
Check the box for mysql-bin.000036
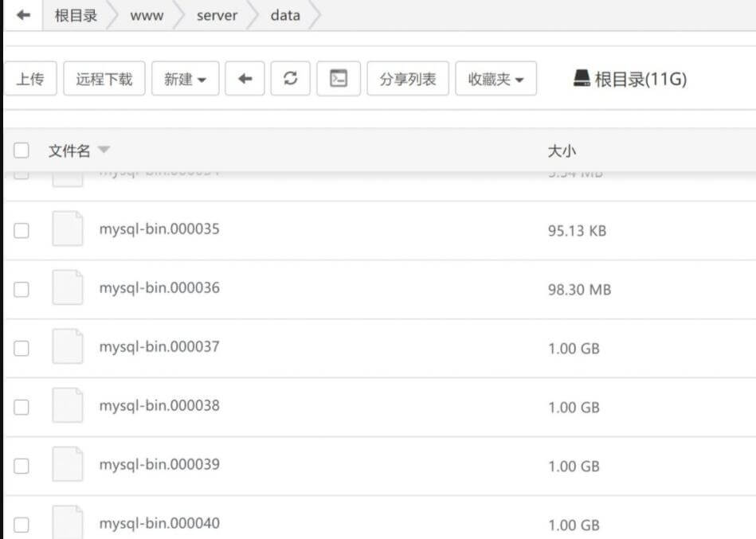coord(22,289)
